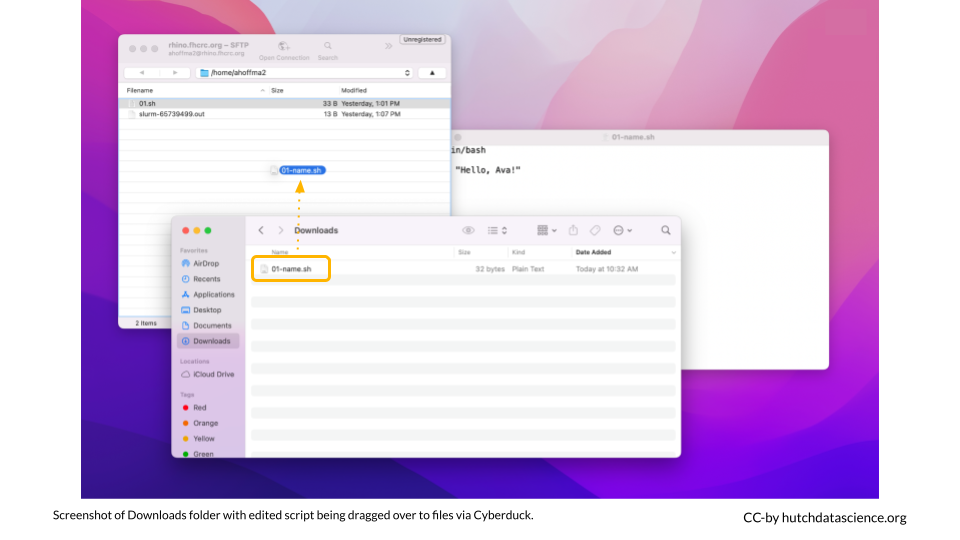Expand the Cyberduck toolbar overflow chevrons
The width and height of the screenshot is (960, 540).
[x=388, y=46]
